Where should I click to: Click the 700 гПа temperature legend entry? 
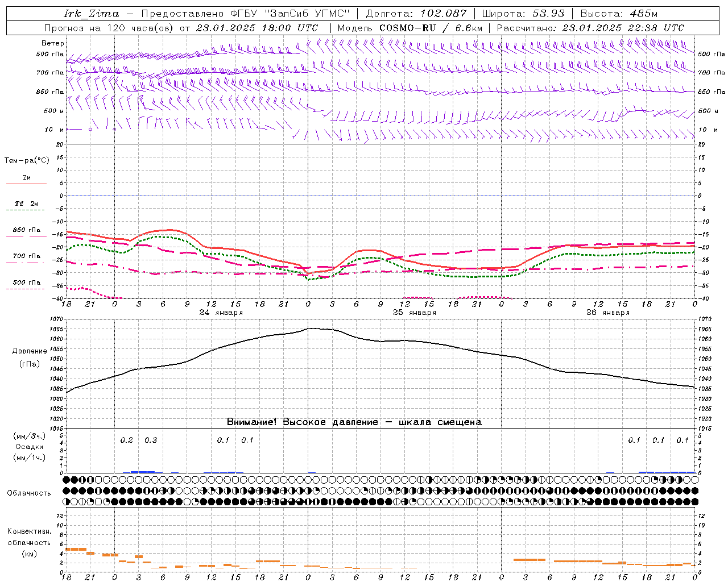tap(27, 256)
